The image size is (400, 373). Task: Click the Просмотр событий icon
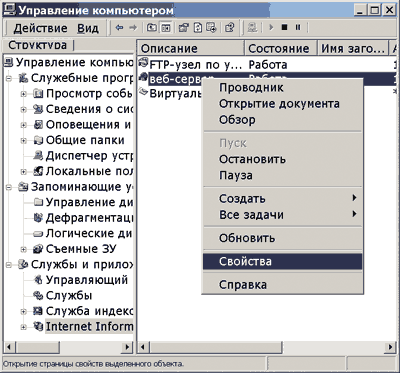[x=38, y=94]
